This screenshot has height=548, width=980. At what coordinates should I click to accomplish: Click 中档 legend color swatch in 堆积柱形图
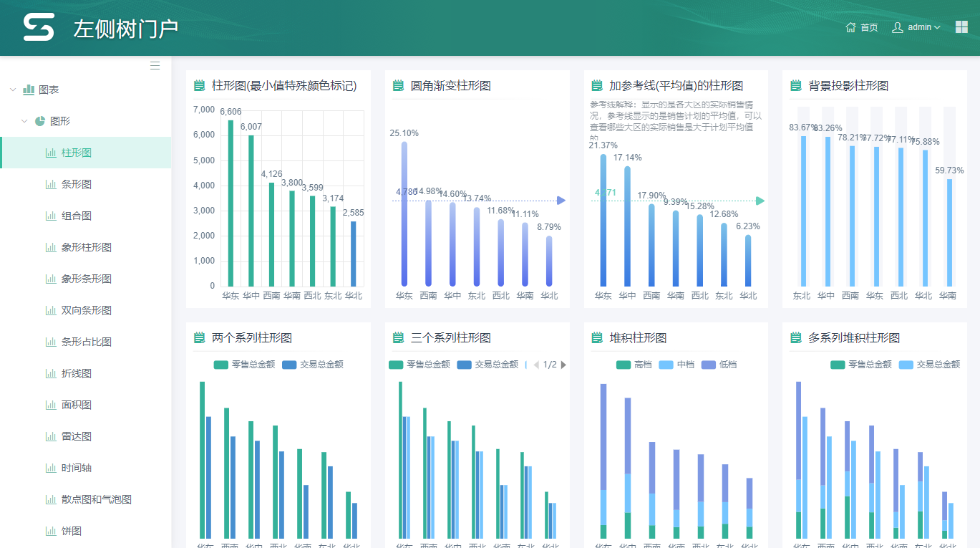[x=665, y=365]
